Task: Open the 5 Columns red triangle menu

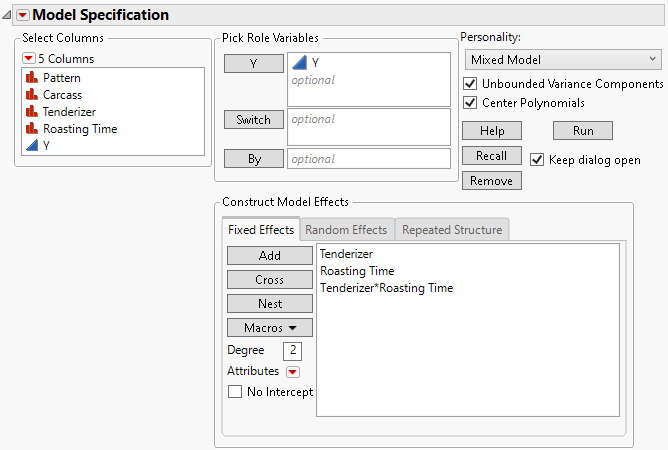Action: point(29,58)
